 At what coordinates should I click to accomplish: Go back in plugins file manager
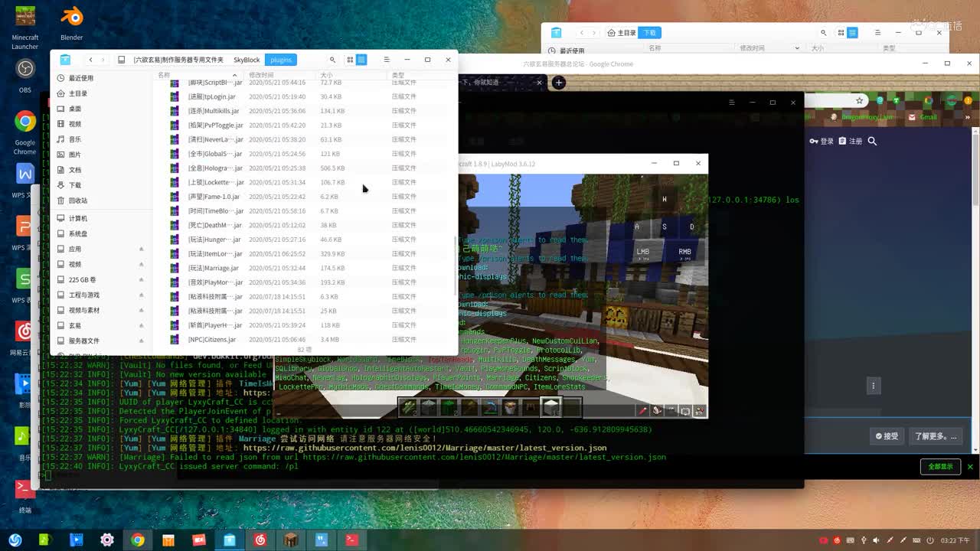click(90, 60)
